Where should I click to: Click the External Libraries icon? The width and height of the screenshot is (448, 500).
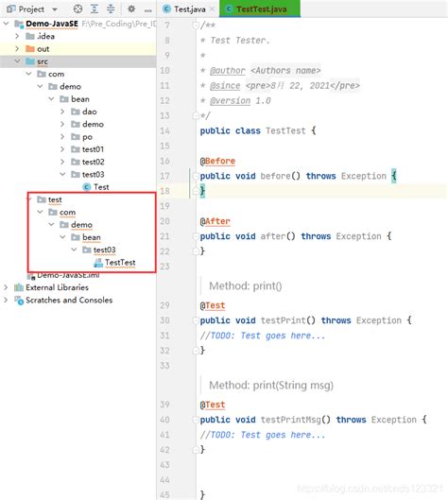19,287
